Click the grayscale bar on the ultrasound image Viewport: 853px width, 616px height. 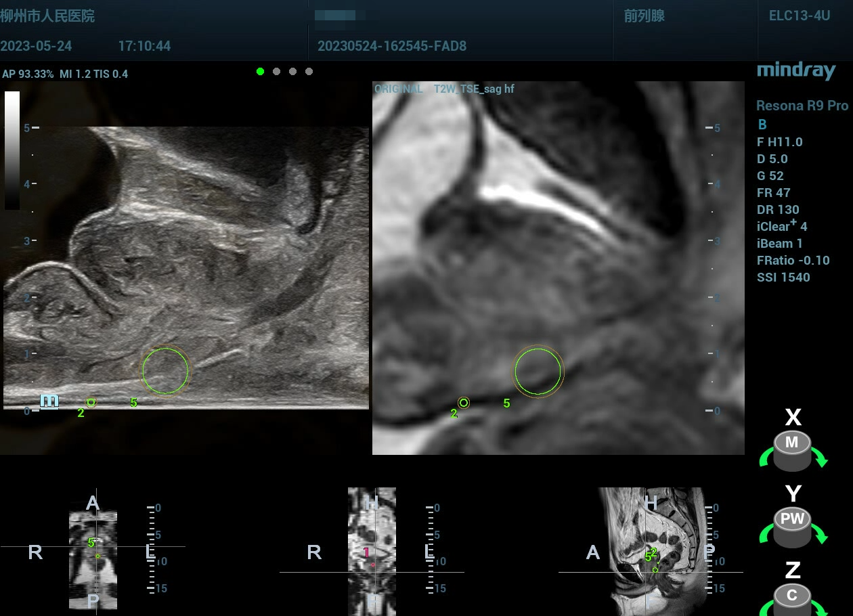[x=12, y=150]
